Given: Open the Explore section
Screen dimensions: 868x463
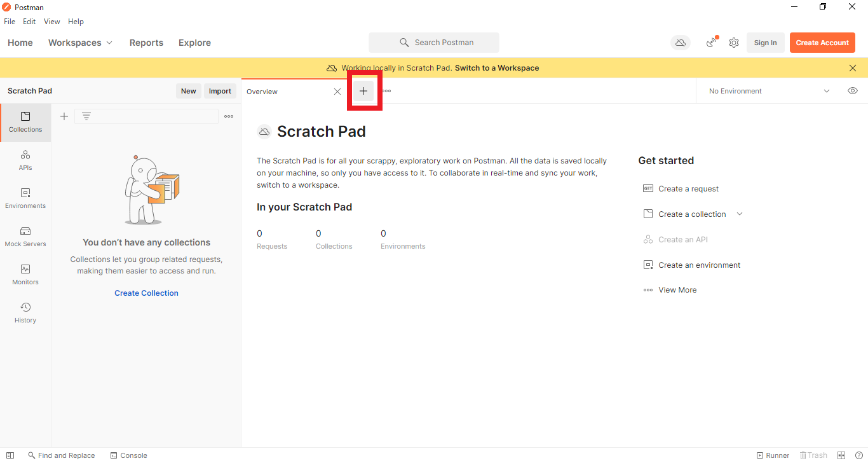Looking at the screenshot, I should pyautogui.click(x=194, y=43).
